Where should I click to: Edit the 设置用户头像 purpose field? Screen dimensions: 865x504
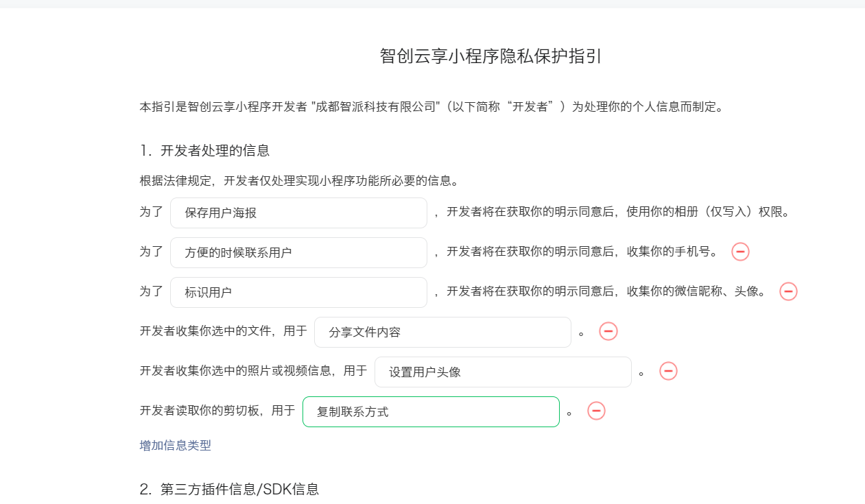(503, 372)
